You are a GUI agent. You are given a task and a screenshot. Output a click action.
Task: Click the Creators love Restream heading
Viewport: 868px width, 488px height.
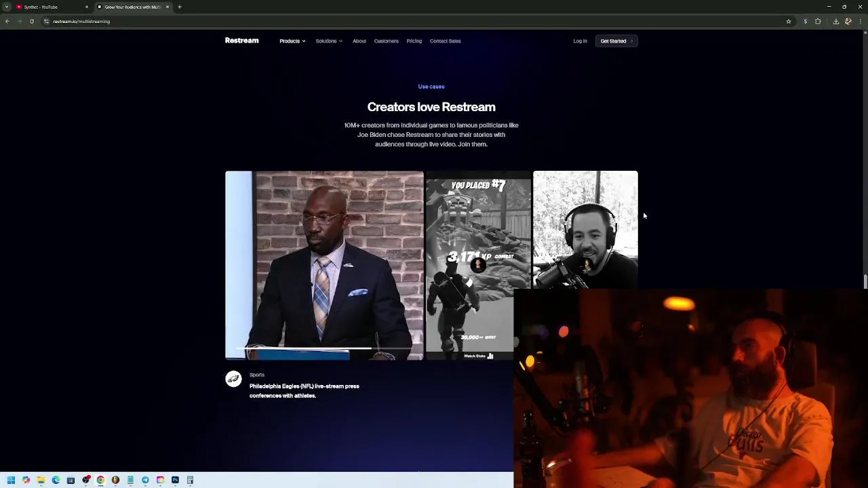(431, 107)
